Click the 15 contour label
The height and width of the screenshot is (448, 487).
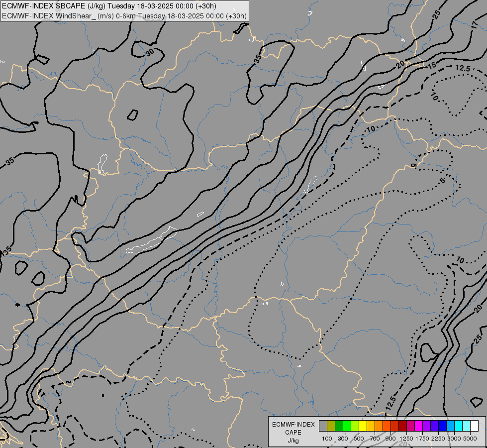[x=432, y=65]
